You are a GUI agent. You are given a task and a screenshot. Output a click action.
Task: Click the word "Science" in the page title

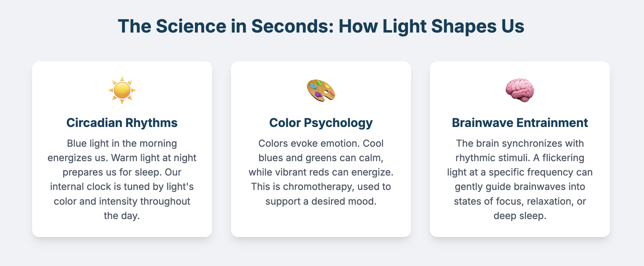[191, 26]
